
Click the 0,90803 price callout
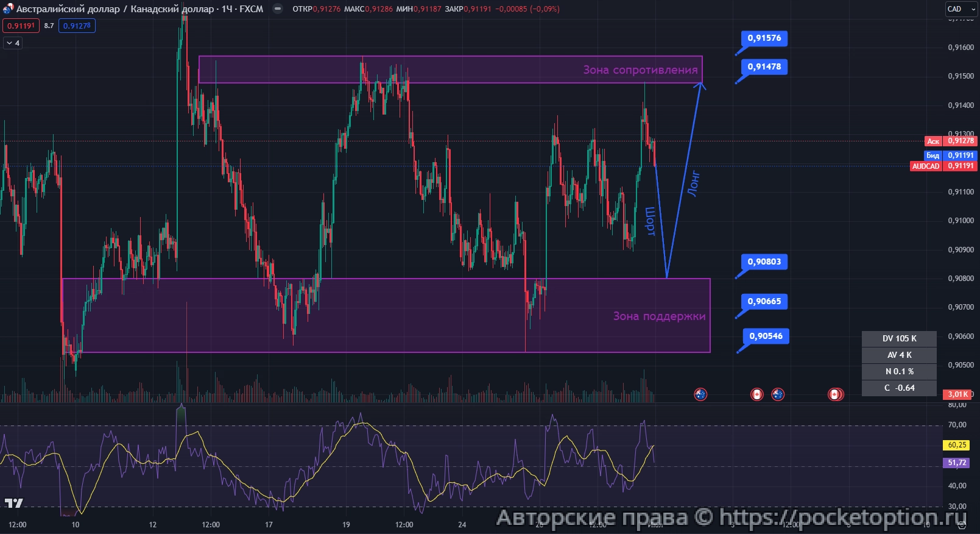tap(764, 262)
